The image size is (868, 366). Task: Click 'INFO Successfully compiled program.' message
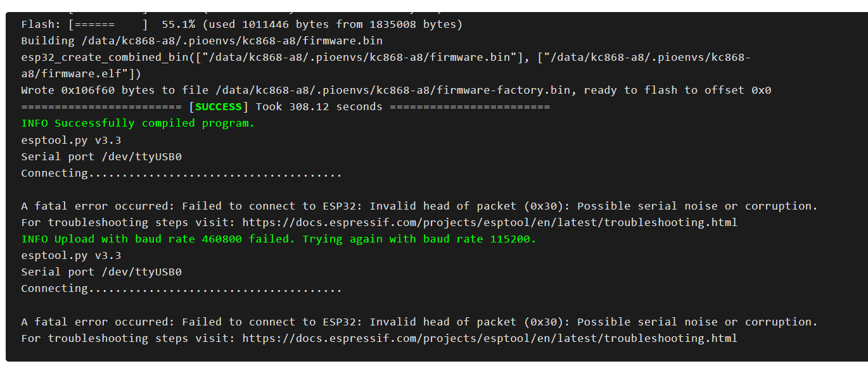pyautogui.click(x=137, y=123)
